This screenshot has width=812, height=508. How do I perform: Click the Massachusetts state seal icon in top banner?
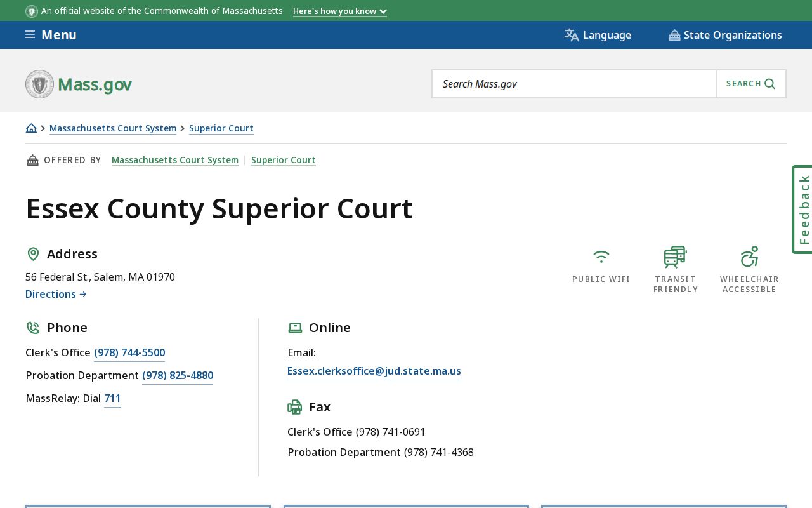point(32,11)
